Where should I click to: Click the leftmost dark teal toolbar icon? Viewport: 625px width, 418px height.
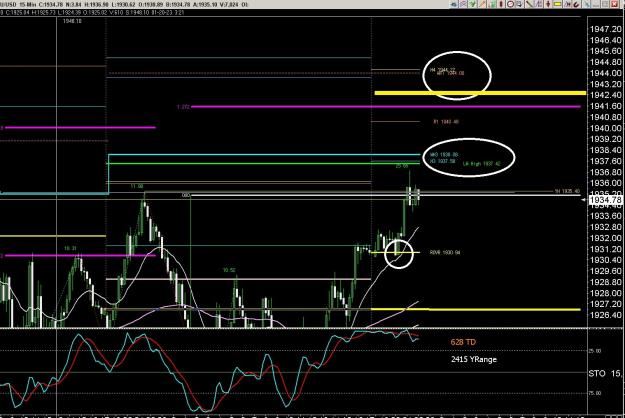point(454,4)
